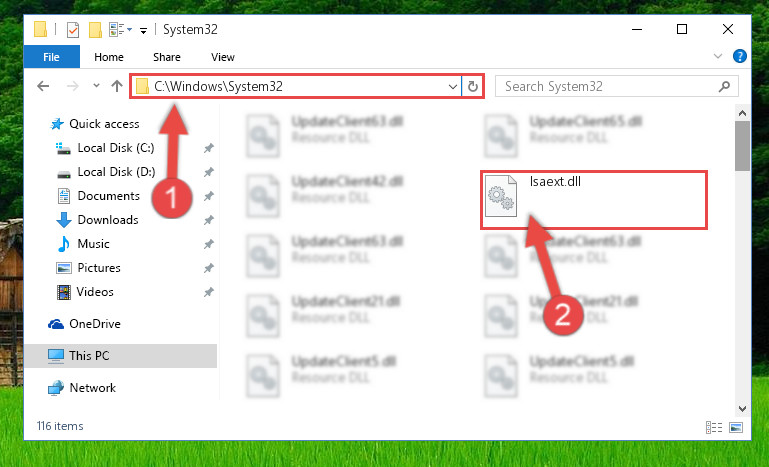769x467 pixels.
Task: Switch to the View ribbon tab
Action: 223,57
